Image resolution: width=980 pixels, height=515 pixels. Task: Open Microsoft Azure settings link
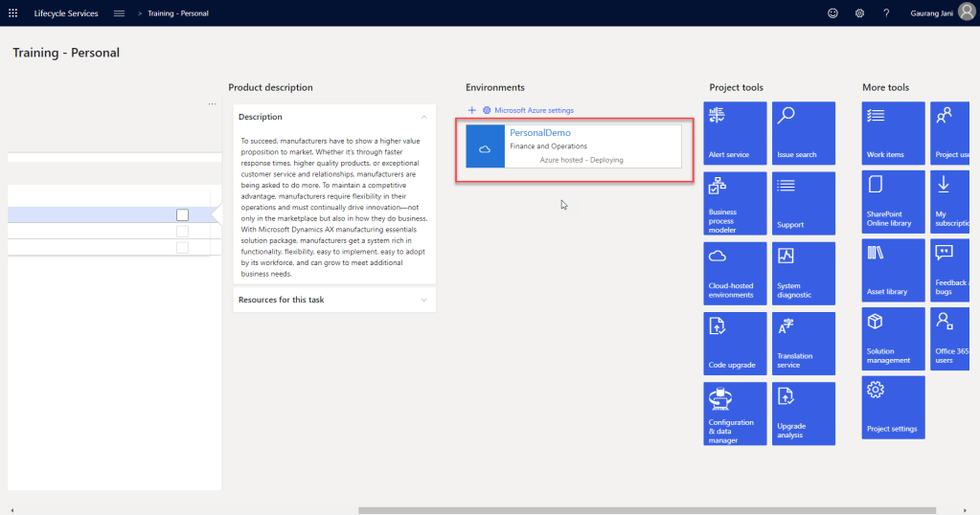534,110
